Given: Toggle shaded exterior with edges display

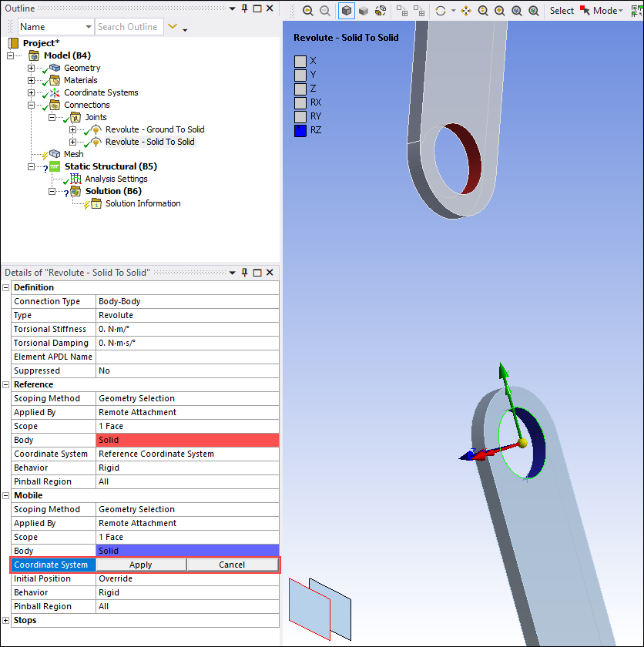Looking at the screenshot, I should pos(347,11).
